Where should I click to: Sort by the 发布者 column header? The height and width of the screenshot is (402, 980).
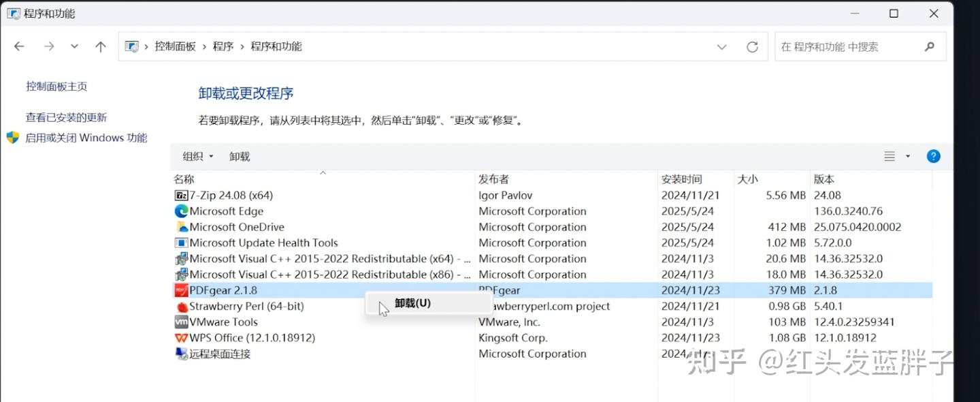(566, 179)
